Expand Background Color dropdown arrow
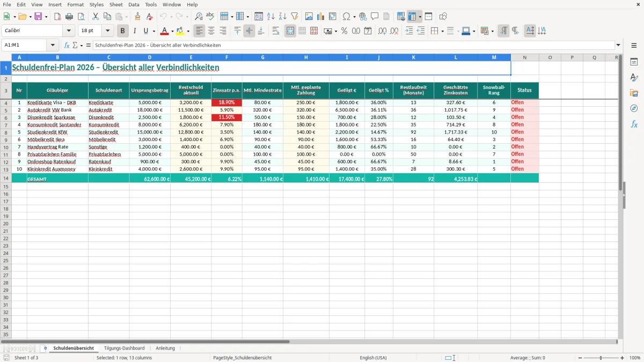Viewport: 644px width, 362px height. click(188, 31)
